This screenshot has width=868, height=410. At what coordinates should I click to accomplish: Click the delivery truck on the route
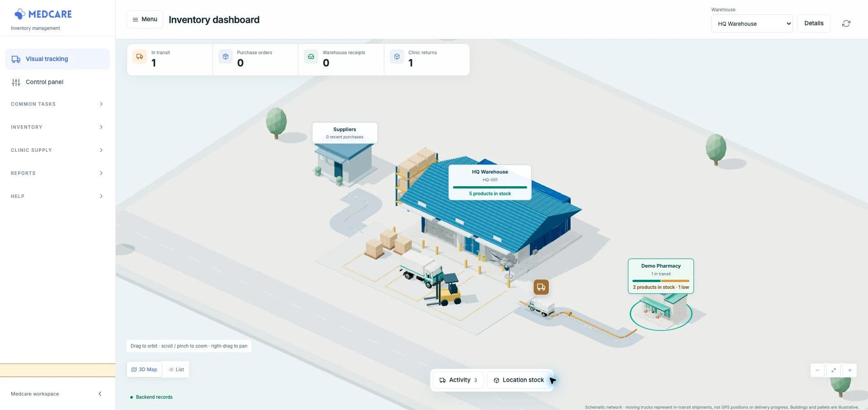[541, 307]
